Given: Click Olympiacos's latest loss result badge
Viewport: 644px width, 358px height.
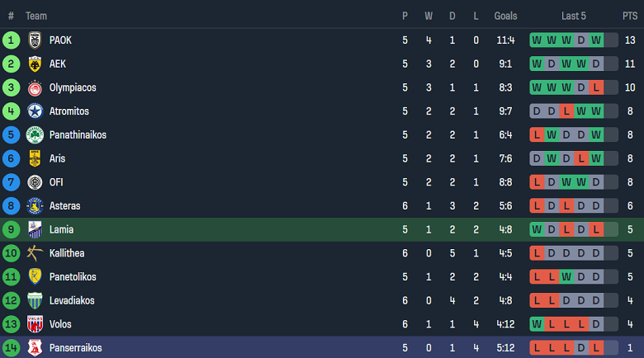Looking at the screenshot, I should coord(596,87).
